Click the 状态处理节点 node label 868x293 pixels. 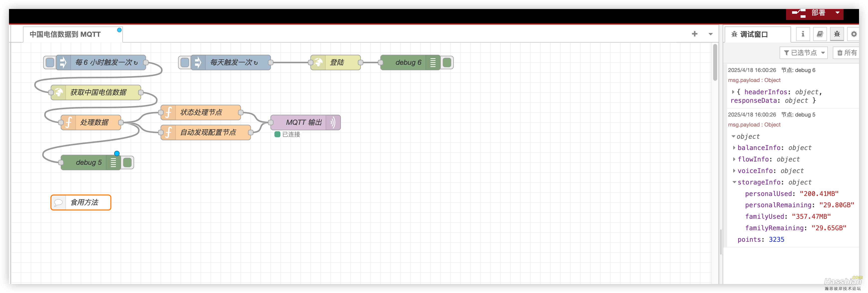click(201, 112)
